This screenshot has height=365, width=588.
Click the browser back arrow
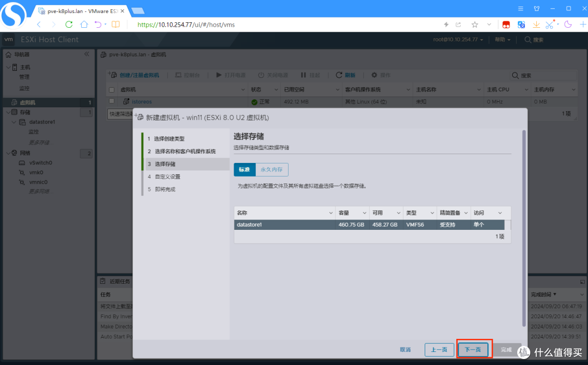pyautogui.click(x=39, y=25)
